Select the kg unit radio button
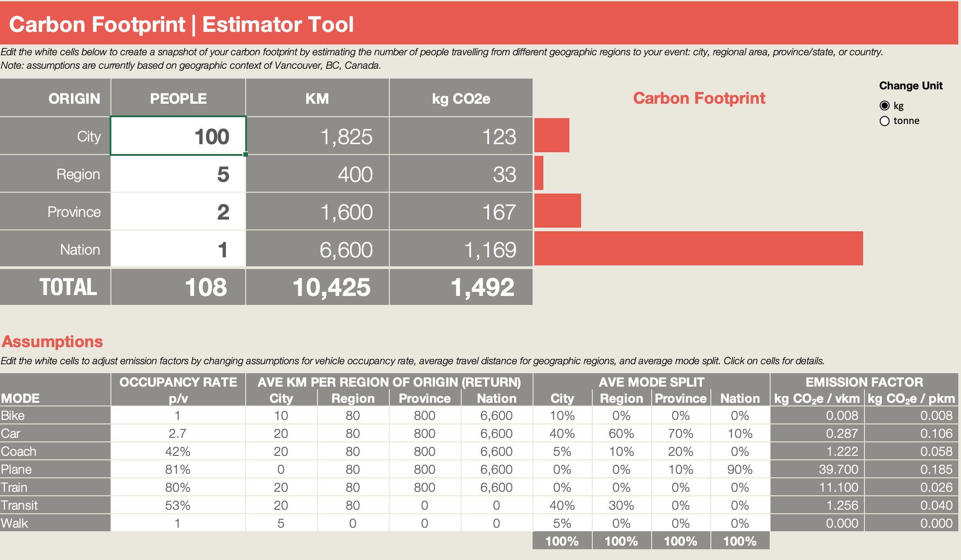Image resolution: width=961 pixels, height=560 pixels. click(884, 106)
